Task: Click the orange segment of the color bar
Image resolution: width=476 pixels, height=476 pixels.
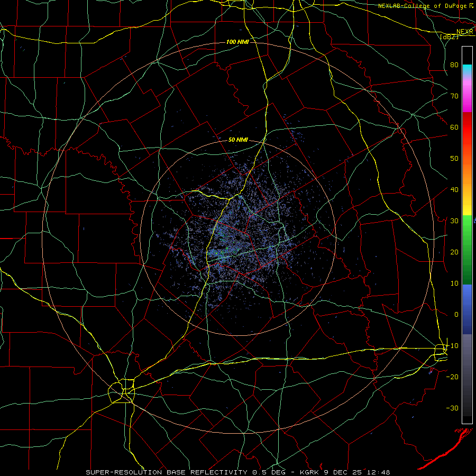Action: [467, 173]
